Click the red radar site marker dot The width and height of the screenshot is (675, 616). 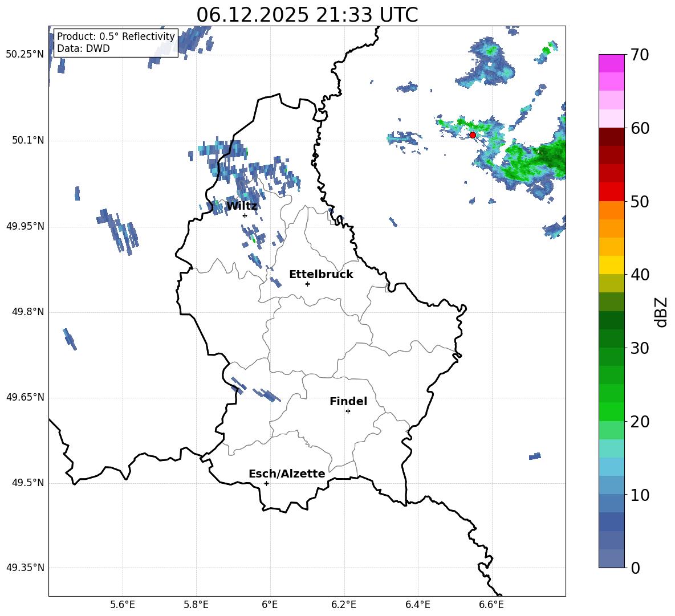(x=472, y=135)
